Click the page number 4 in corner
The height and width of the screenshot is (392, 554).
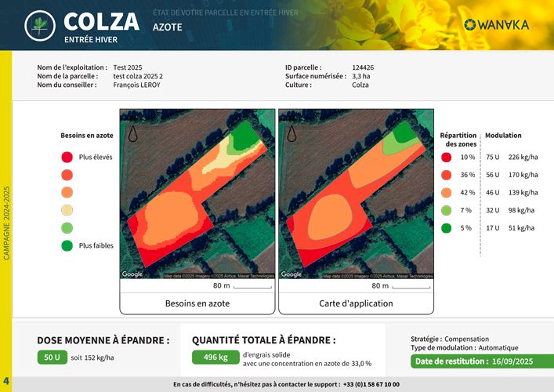5,381
